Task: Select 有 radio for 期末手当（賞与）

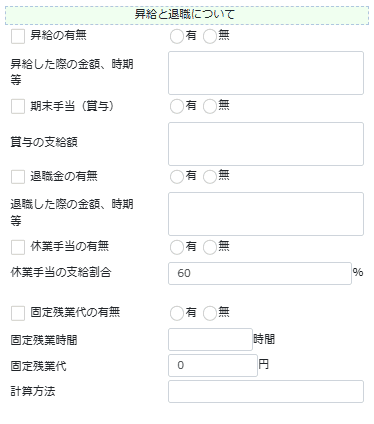Action: [177, 107]
